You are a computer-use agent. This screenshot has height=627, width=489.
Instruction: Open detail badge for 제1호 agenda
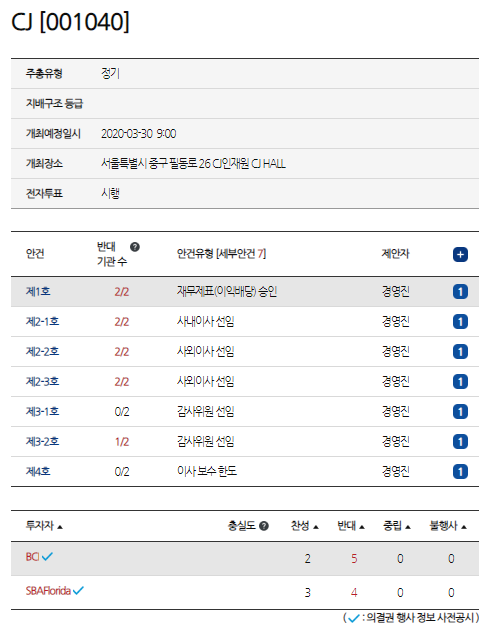pos(460,292)
